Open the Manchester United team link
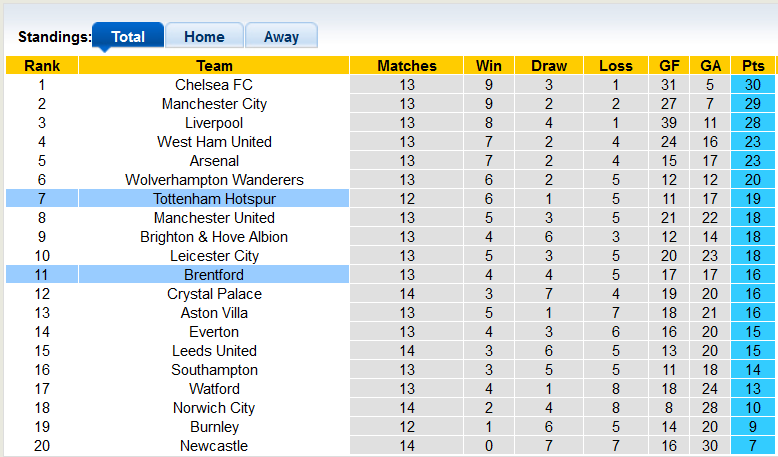 pyautogui.click(x=214, y=218)
